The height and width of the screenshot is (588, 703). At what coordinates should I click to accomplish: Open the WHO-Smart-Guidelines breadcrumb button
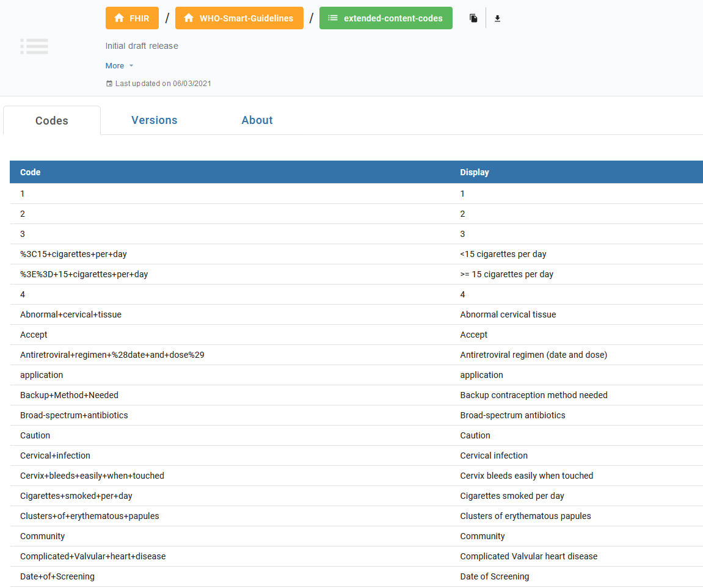tap(239, 18)
